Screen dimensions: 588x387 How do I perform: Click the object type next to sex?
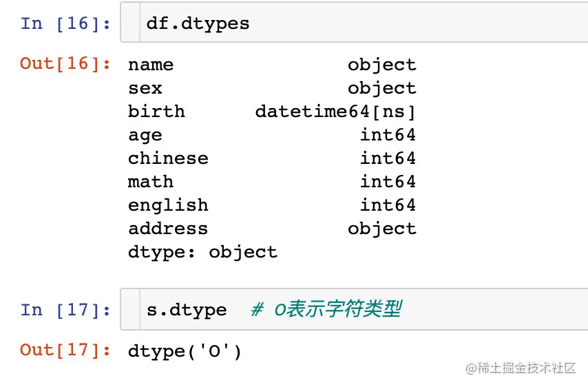tap(381, 89)
